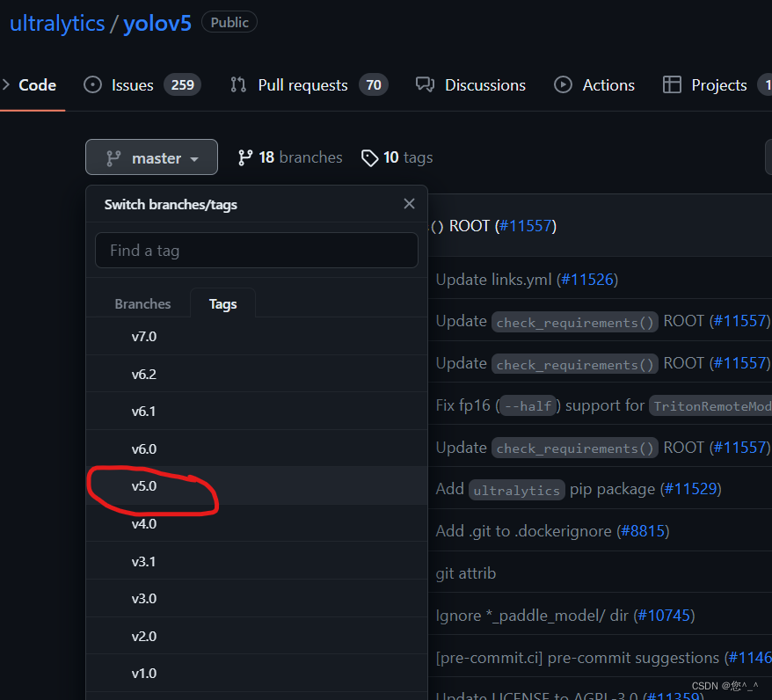772x700 pixels.
Task: Open the Issues bullseye icon
Action: 91,84
